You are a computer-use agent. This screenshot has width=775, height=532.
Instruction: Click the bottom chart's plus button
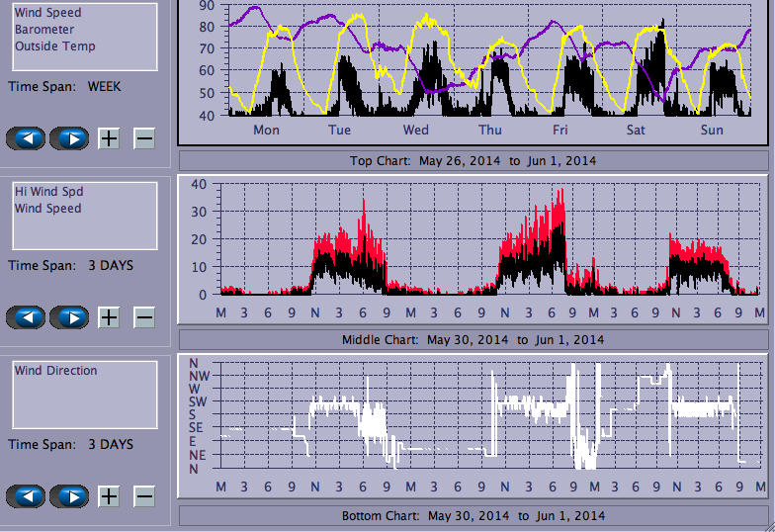(x=109, y=496)
